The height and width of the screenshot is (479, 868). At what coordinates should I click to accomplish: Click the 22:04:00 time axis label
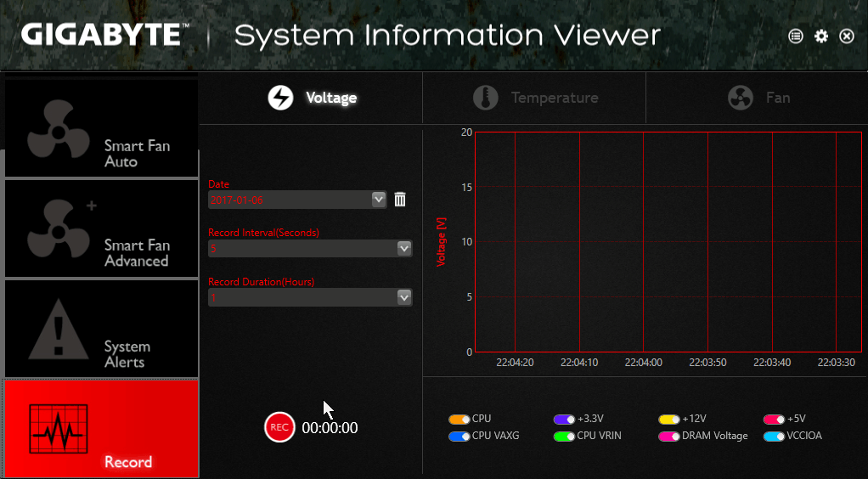(x=643, y=363)
